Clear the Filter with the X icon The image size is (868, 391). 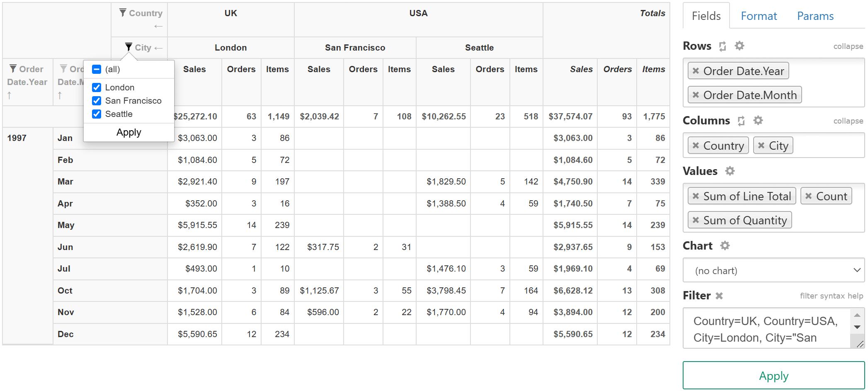click(x=719, y=296)
